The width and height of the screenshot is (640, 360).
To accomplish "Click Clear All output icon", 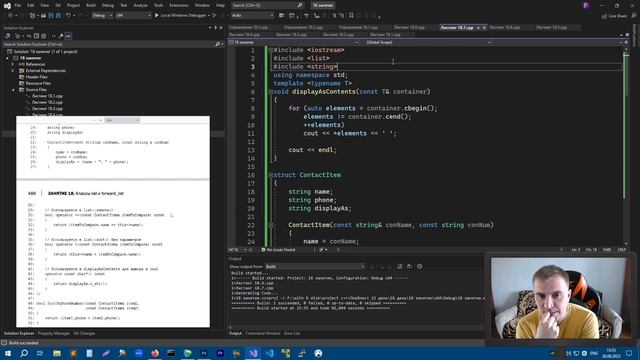I will [400, 267].
